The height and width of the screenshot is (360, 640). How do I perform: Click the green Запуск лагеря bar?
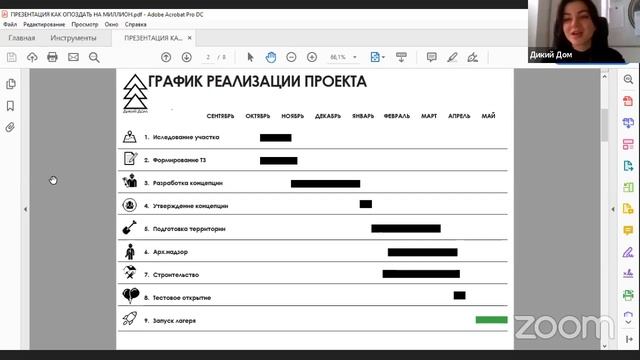491,320
